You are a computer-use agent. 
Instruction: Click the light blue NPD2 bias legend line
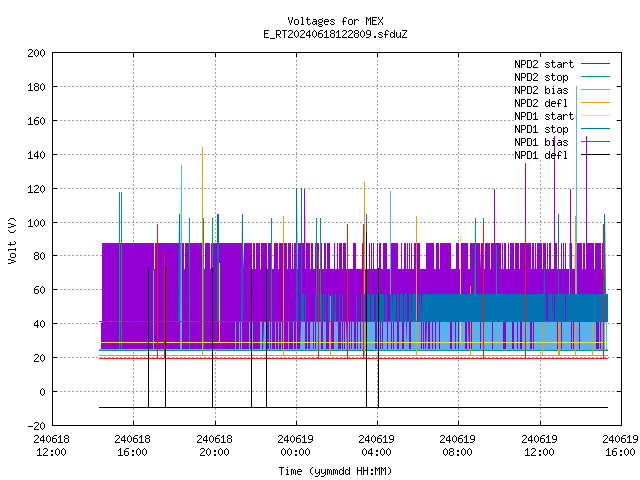tap(596, 90)
